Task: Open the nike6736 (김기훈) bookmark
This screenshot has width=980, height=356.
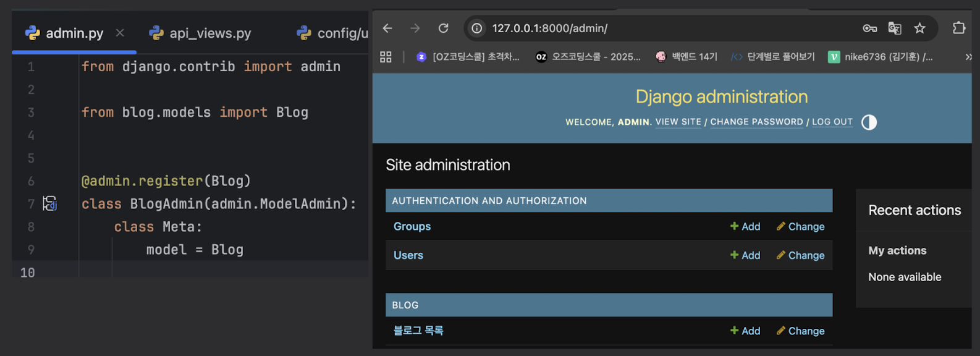Action: pyautogui.click(x=881, y=57)
